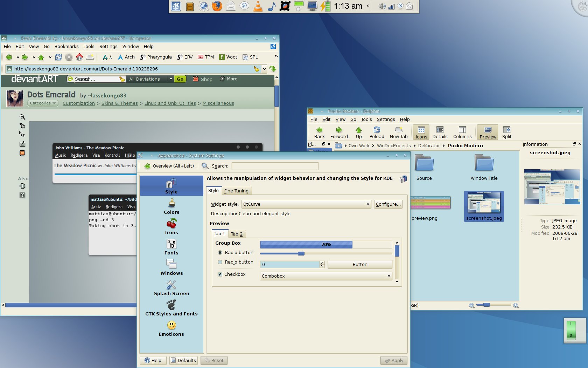Open the Fonts settings module
Viewport: 588px width, 368px height.
[171, 247]
